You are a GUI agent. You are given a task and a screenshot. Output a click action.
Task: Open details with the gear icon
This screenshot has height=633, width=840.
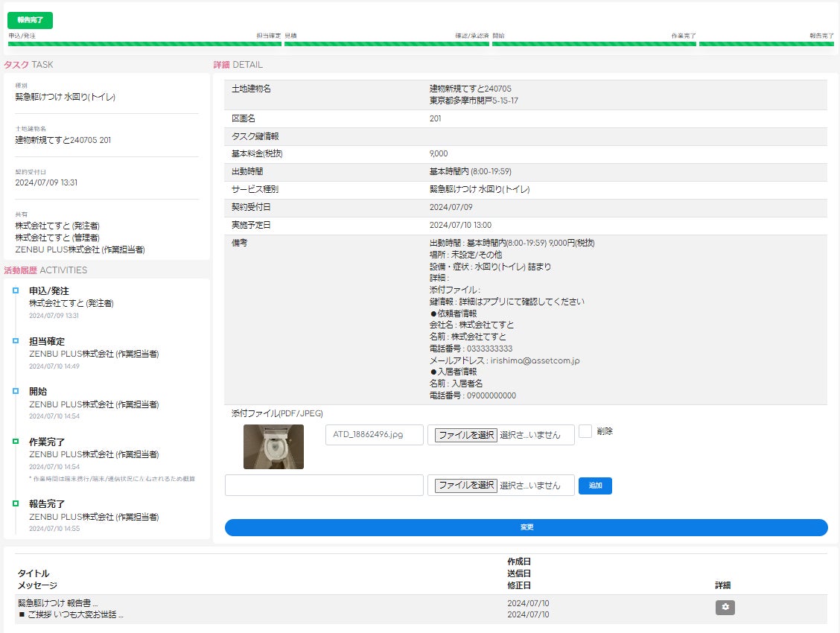(725, 607)
